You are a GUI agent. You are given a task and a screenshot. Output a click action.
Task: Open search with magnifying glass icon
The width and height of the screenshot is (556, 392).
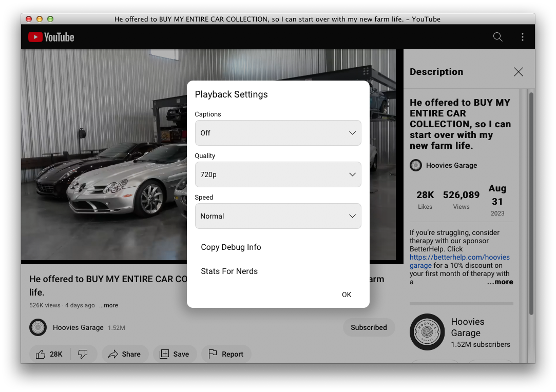[497, 37]
